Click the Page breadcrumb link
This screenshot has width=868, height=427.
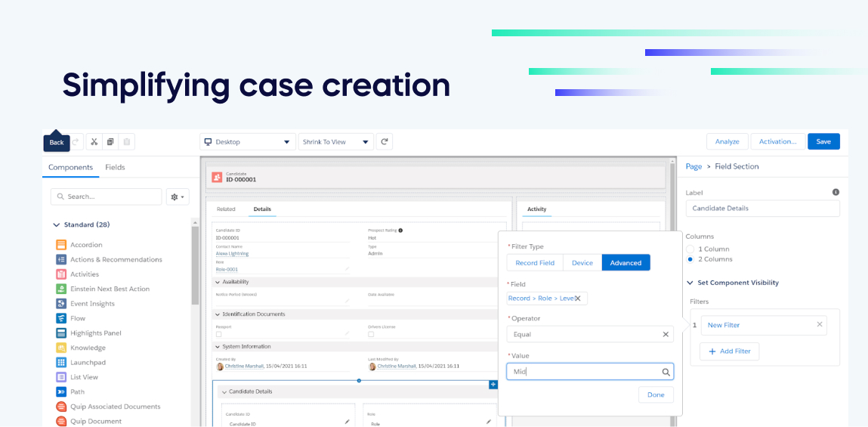pos(693,166)
